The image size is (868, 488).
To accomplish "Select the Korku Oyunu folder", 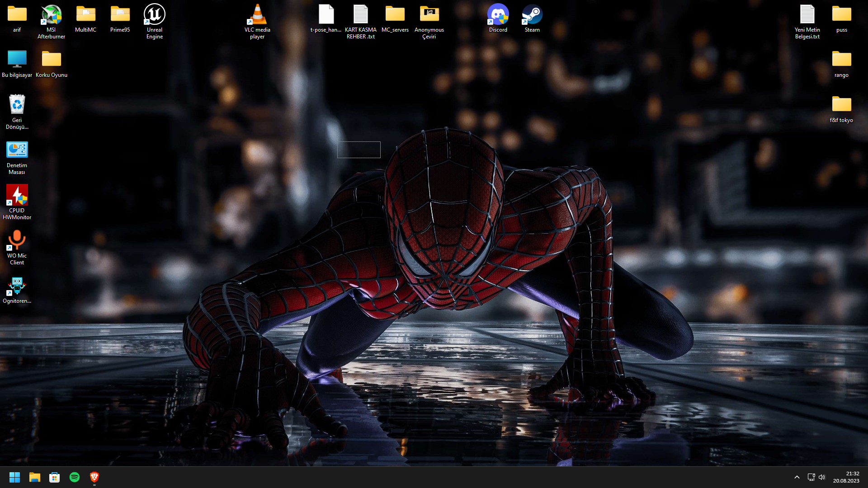I will [51, 60].
